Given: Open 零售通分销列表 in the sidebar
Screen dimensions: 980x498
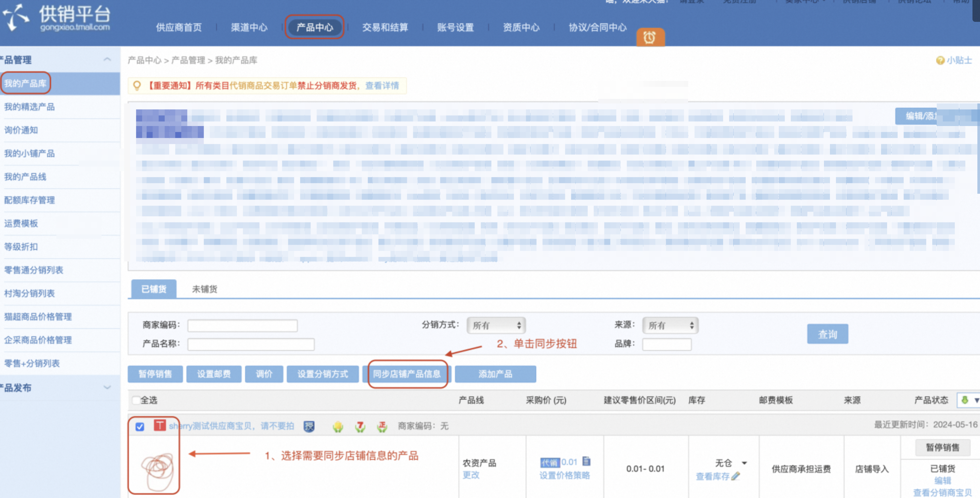Looking at the screenshot, I should click(33, 270).
